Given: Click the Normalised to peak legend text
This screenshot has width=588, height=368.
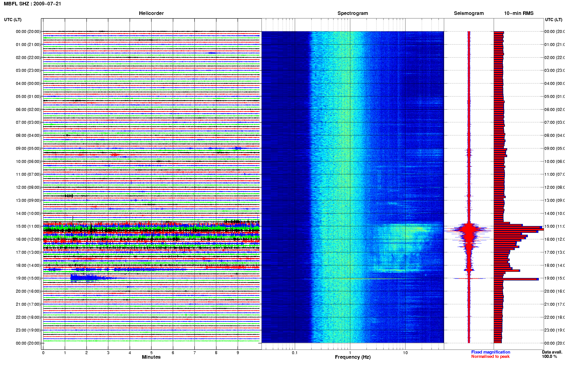Looking at the screenshot, I should pos(490,356).
